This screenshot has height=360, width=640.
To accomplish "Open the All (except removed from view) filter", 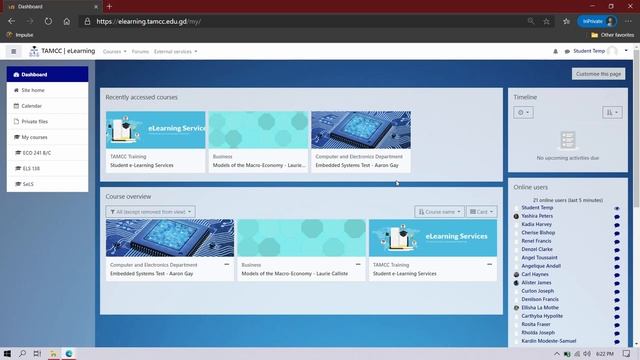I will click(151, 212).
